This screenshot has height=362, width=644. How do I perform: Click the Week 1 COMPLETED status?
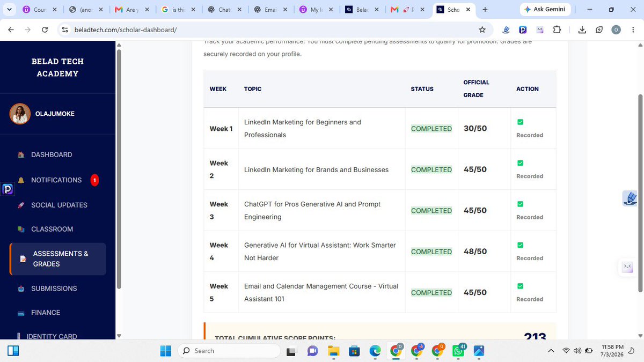coord(431,129)
